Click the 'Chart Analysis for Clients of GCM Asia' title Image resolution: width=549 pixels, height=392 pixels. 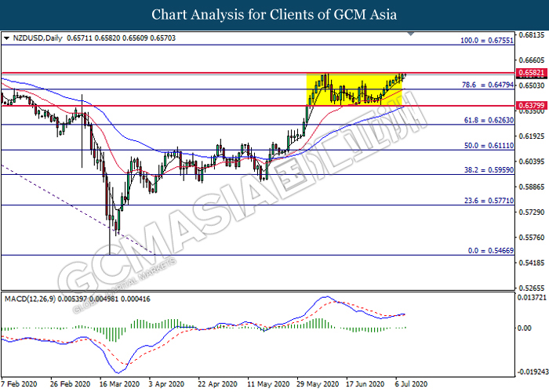pos(274,15)
